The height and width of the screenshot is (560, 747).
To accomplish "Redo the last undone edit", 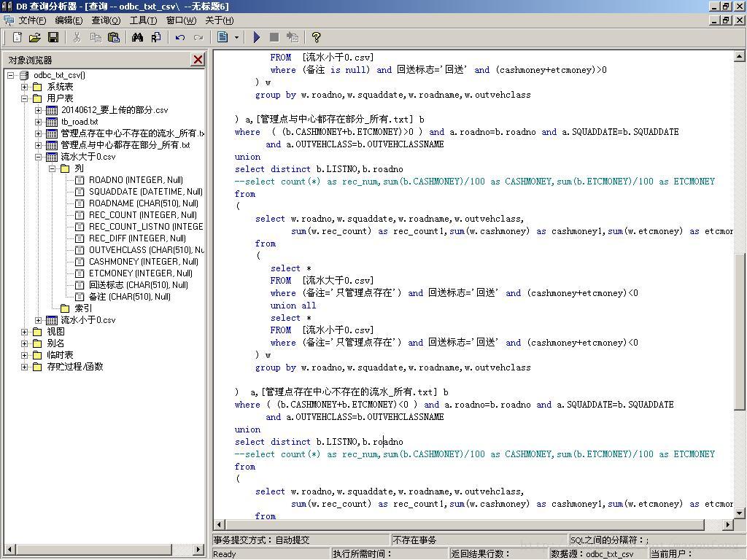I will 198,37.
